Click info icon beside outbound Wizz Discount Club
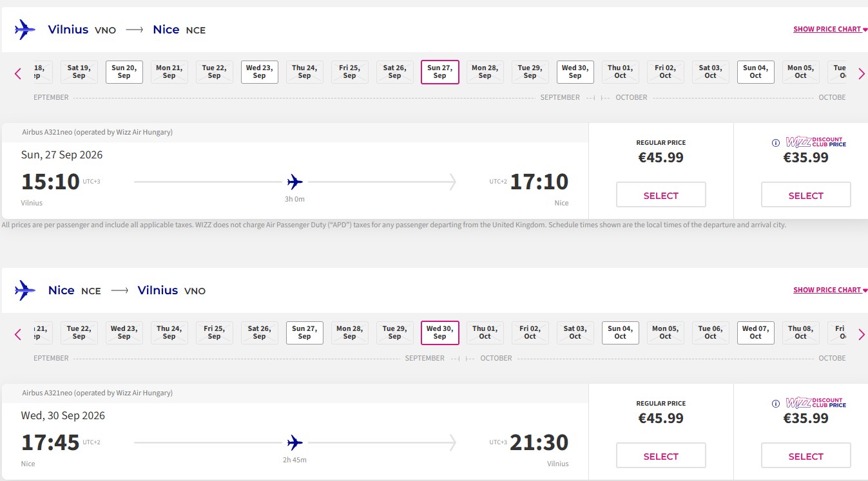The height and width of the screenshot is (481, 868). click(776, 143)
